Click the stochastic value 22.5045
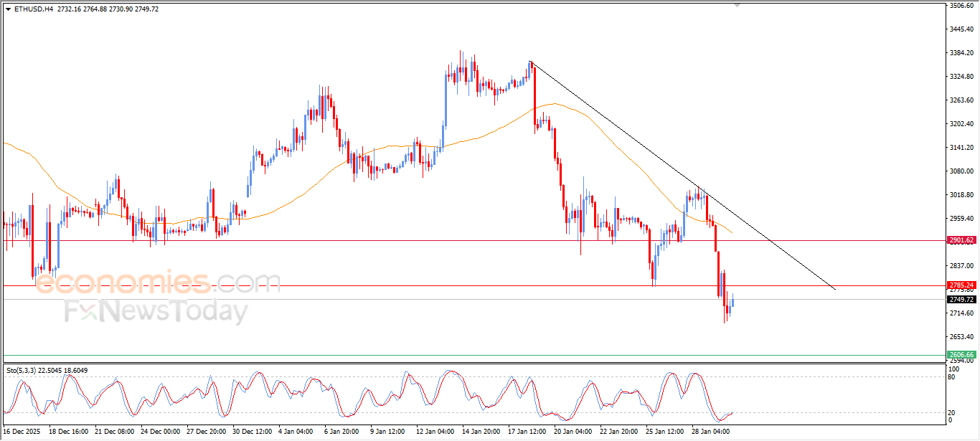The height and width of the screenshot is (441, 980). click(49, 371)
